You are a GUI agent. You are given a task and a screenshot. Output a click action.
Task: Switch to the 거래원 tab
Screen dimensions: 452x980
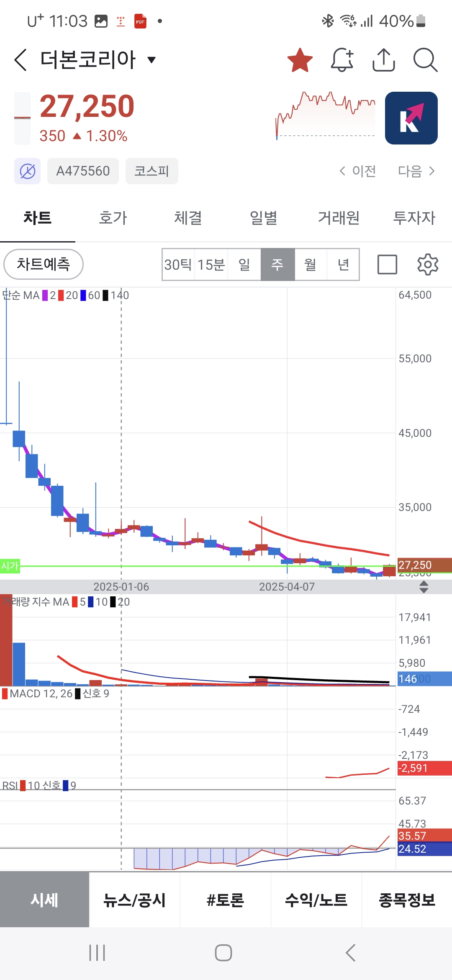(x=339, y=218)
